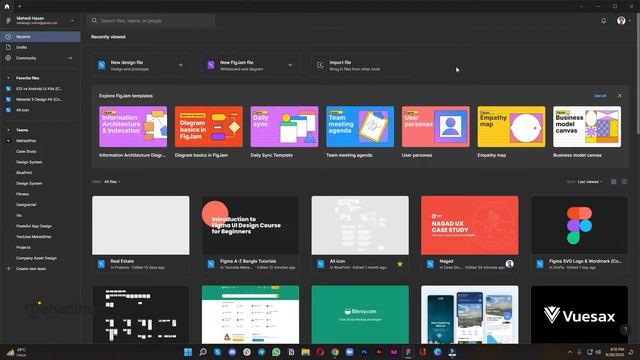Show hidden system tray icons
The image size is (640, 360).
pos(570,352)
